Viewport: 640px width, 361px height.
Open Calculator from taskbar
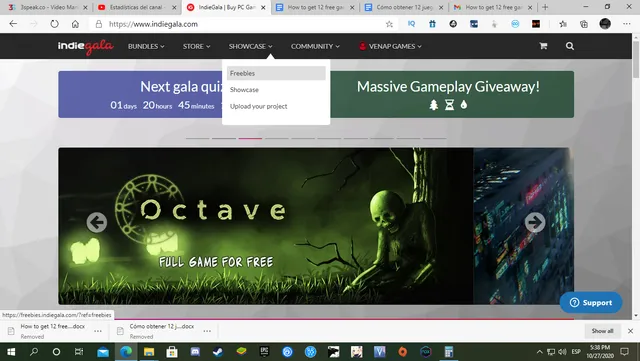pos(449,352)
